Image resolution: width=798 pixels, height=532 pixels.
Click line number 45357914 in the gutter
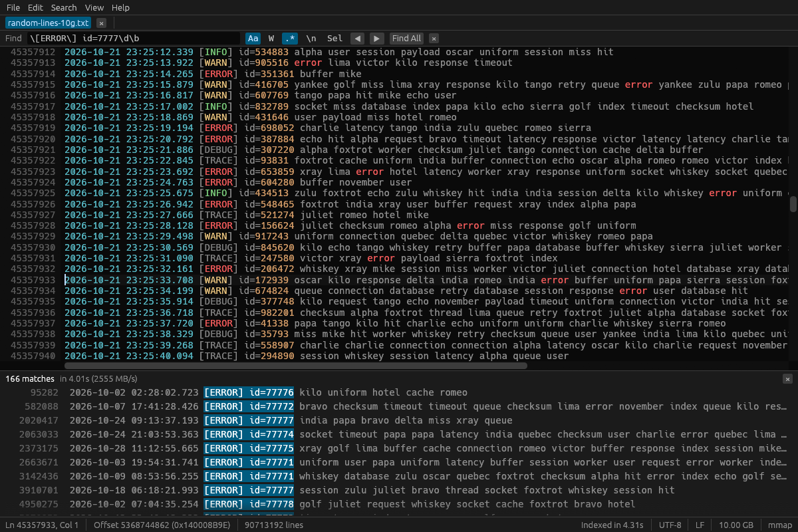[x=33, y=74]
